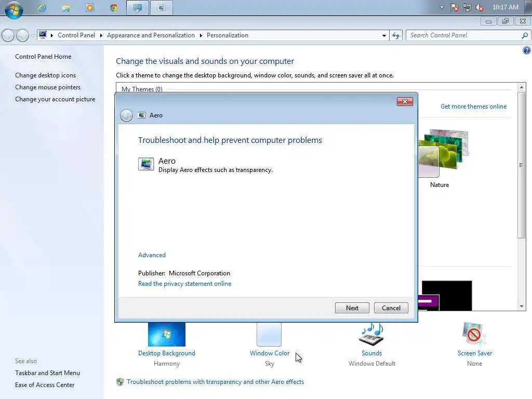Screen dimensions: 532x399
Task: Open Ease of Access Center link
Action: (x=45, y=385)
